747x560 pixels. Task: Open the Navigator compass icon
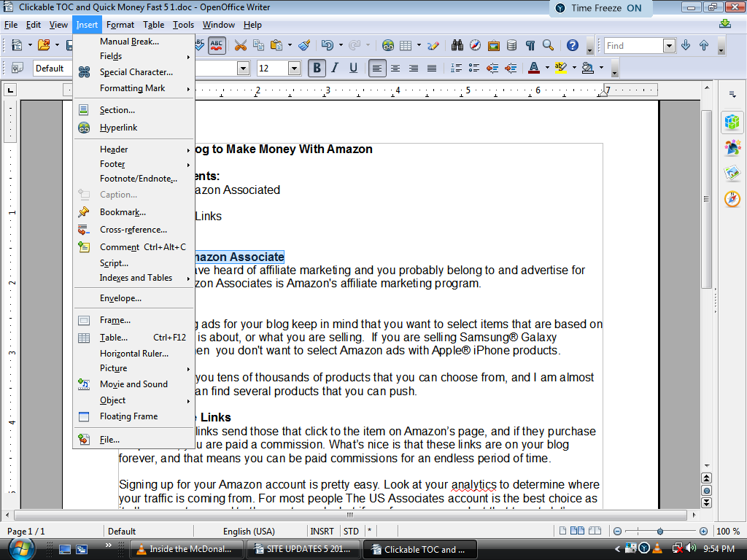click(x=475, y=45)
